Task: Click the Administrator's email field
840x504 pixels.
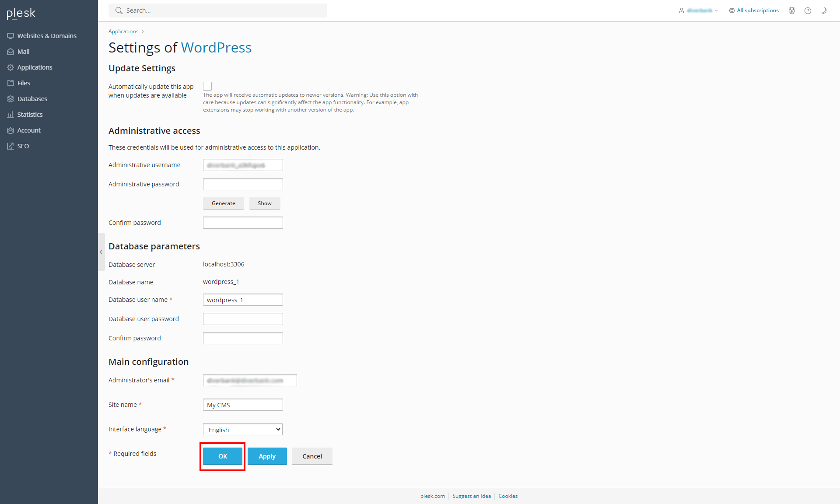Action: click(250, 380)
